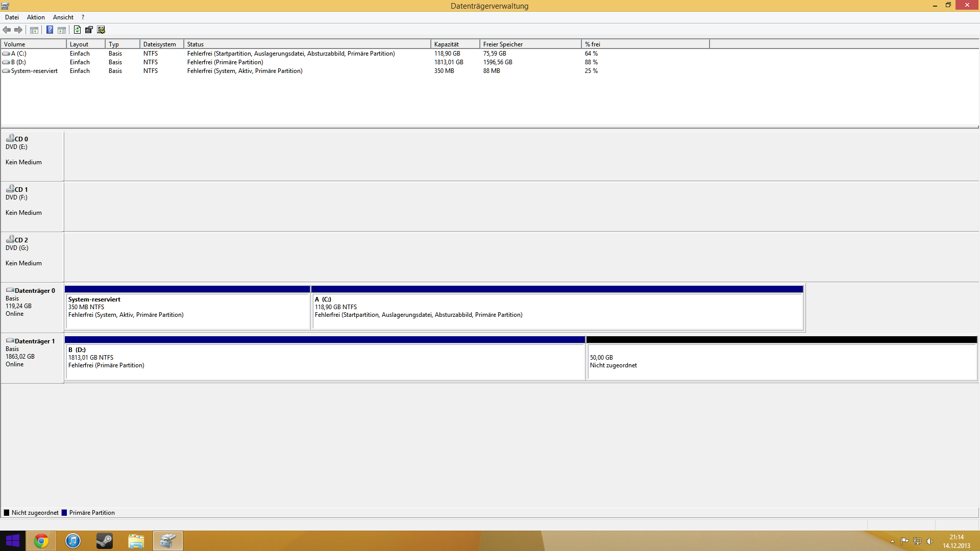This screenshot has width=980, height=551.
Task: Click the Show/Hide console tree icon
Action: coord(34,30)
